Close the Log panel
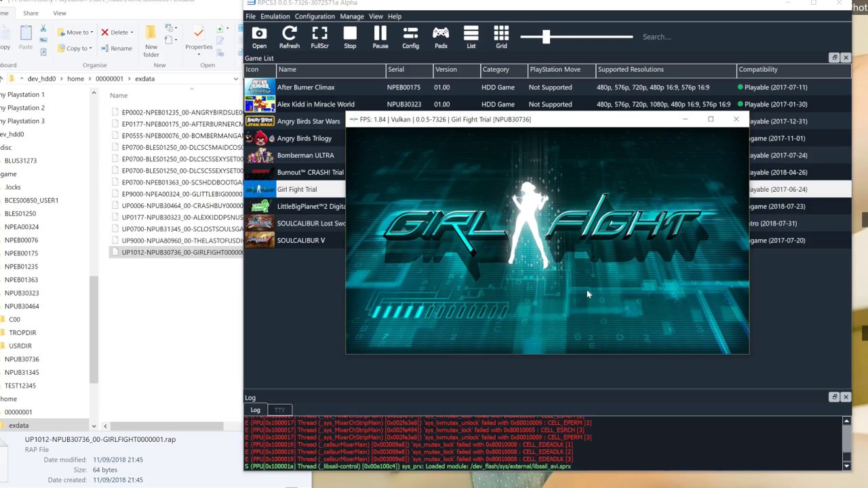Viewport: 868px width, 488px height. coord(846,397)
